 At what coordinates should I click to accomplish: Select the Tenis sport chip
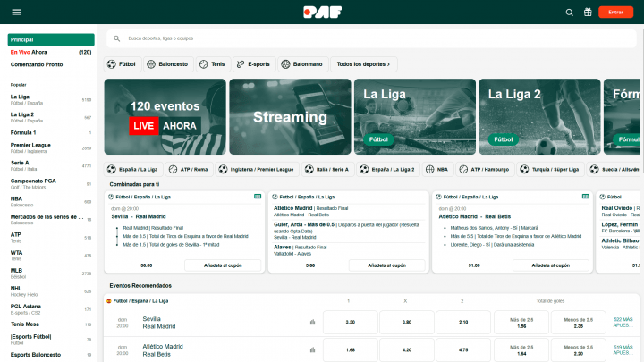[213, 64]
